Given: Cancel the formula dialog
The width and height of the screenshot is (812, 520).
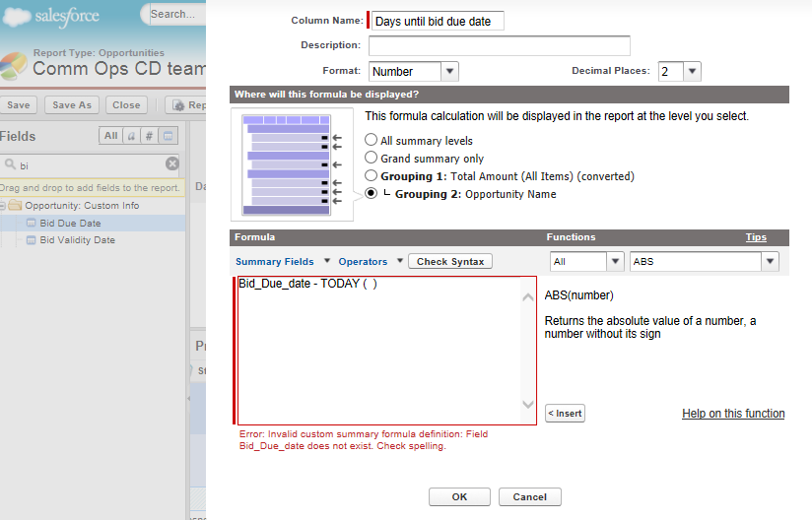Looking at the screenshot, I should tap(530, 496).
